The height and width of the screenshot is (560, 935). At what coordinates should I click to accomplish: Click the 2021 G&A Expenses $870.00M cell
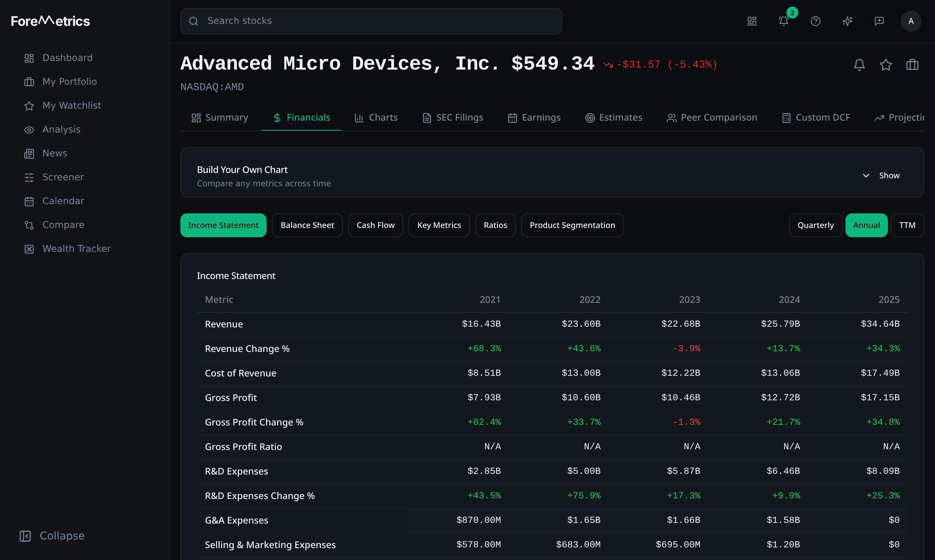tap(478, 520)
